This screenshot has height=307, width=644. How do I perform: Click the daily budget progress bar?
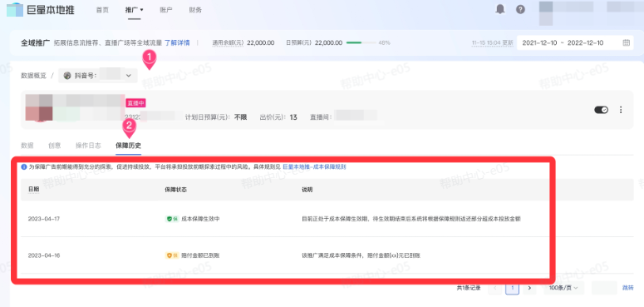click(x=361, y=42)
